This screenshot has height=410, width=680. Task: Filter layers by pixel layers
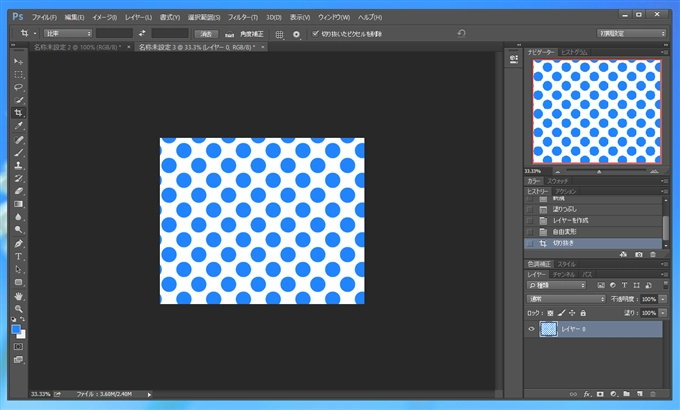click(x=601, y=285)
